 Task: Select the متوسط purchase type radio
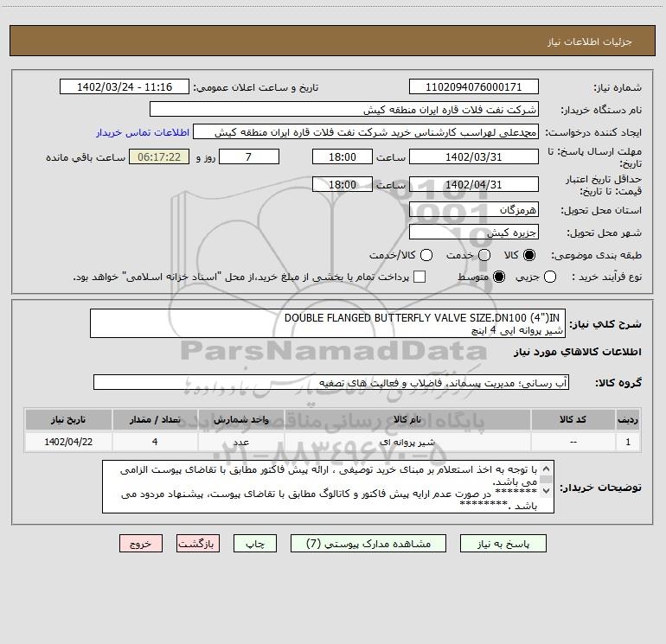click(499, 277)
